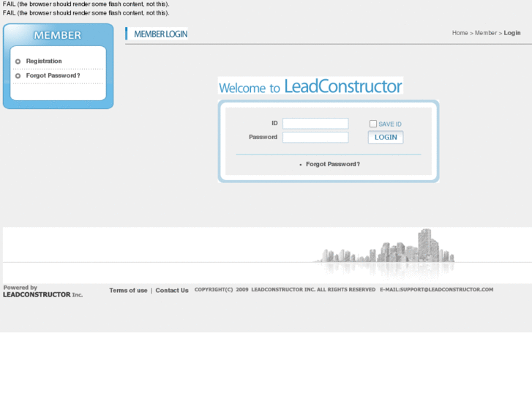The width and height of the screenshot is (532, 399).
Task: Open Forgot Password link below login form
Action: click(332, 164)
